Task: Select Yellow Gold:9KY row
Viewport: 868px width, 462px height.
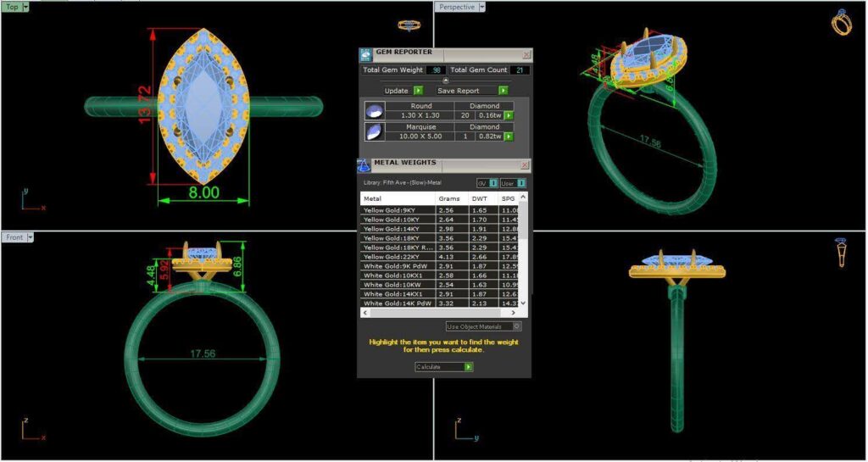Action: point(440,210)
